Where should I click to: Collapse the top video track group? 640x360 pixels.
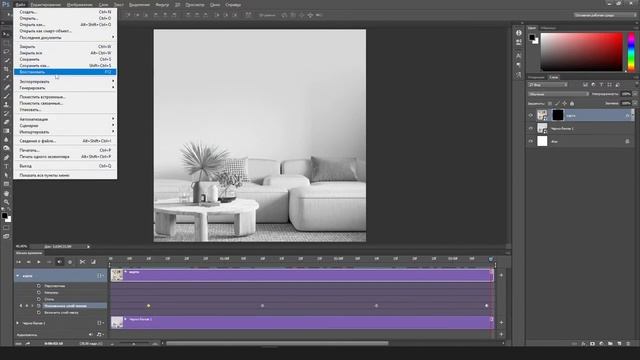18,276
